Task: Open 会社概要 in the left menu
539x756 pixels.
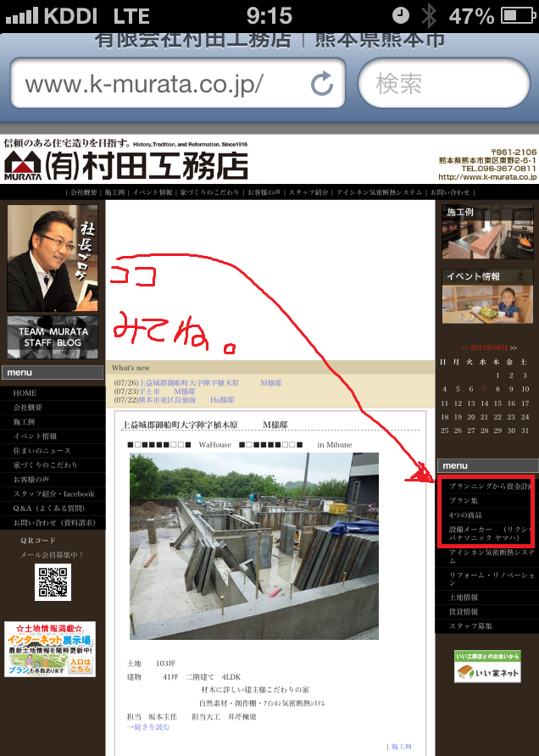Action: pyautogui.click(x=31, y=408)
